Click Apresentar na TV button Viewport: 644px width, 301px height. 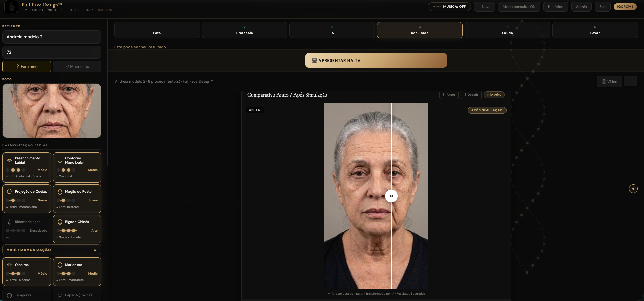coord(376,60)
